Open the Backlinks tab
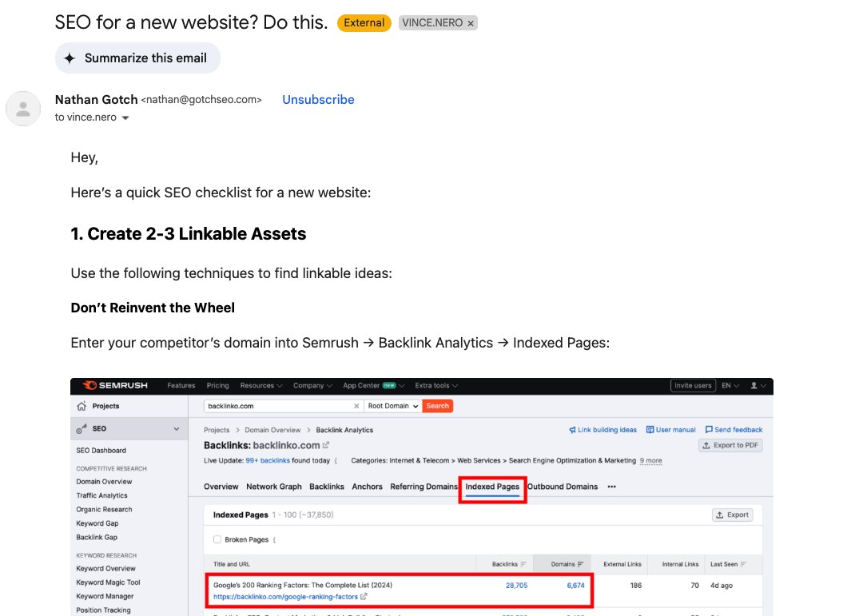The width and height of the screenshot is (859, 616). [327, 487]
